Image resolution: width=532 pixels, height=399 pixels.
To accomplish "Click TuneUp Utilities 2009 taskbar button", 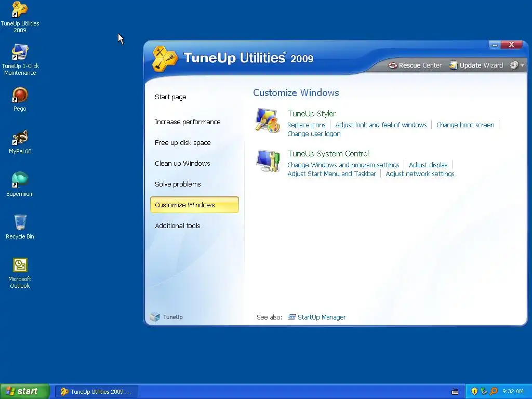I will (96, 392).
